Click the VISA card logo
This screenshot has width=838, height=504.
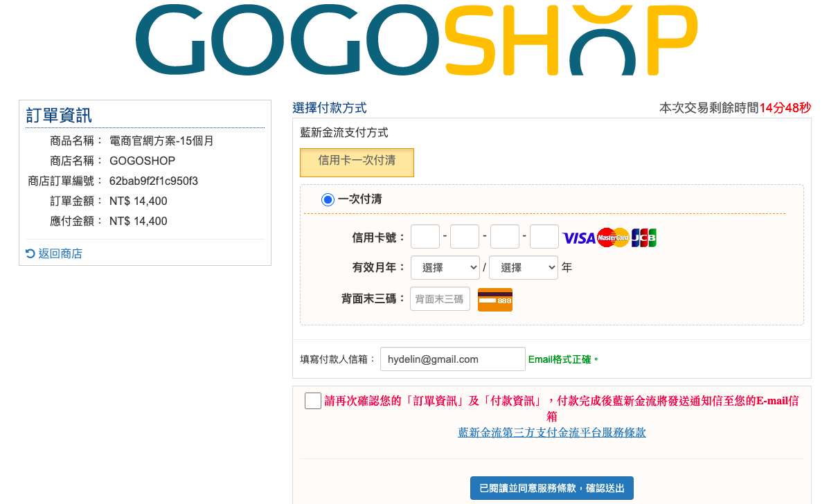(579, 238)
